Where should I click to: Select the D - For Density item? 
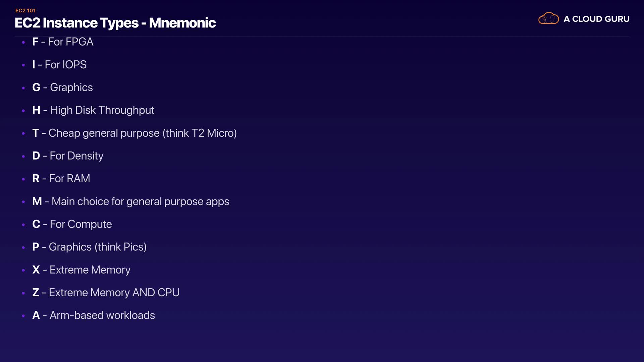tap(68, 156)
